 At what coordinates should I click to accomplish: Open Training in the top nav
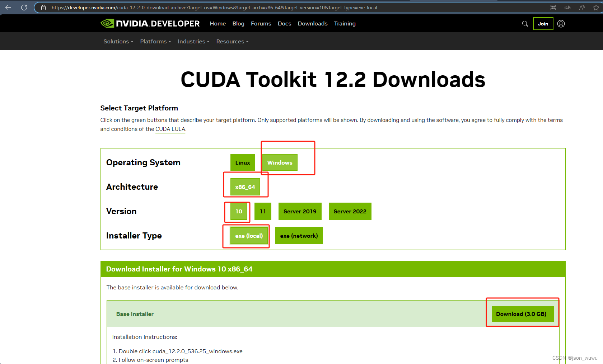[x=345, y=24]
